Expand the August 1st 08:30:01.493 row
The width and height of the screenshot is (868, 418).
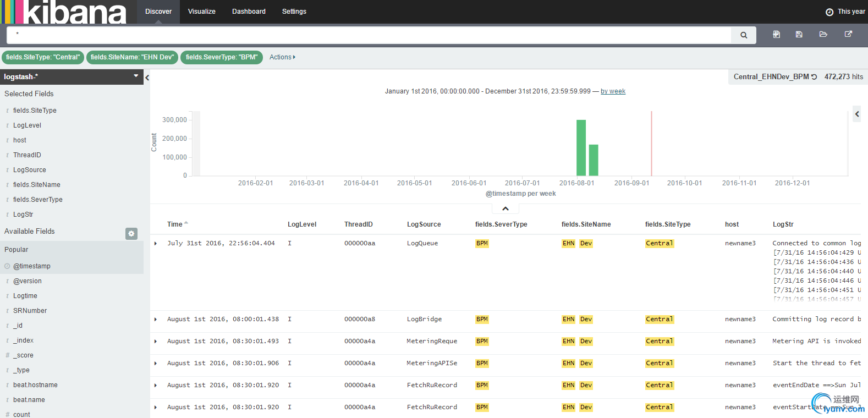click(x=156, y=341)
